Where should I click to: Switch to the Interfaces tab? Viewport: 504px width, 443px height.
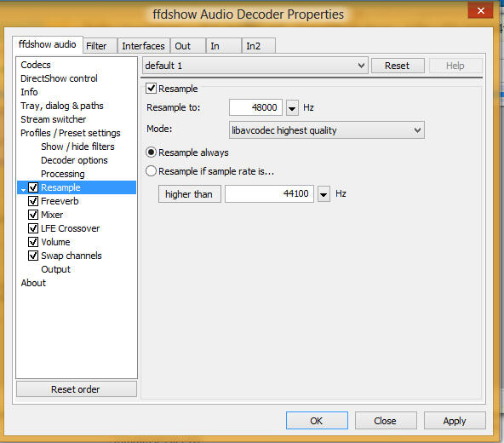(143, 46)
